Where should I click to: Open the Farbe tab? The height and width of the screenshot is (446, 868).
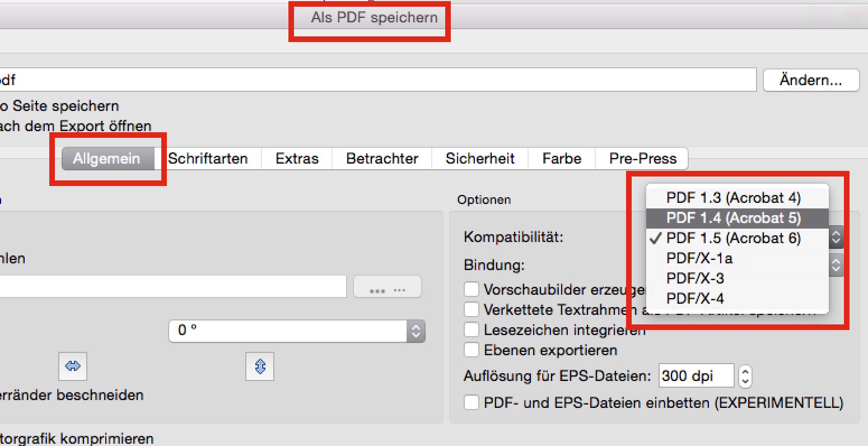pyautogui.click(x=561, y=159)
